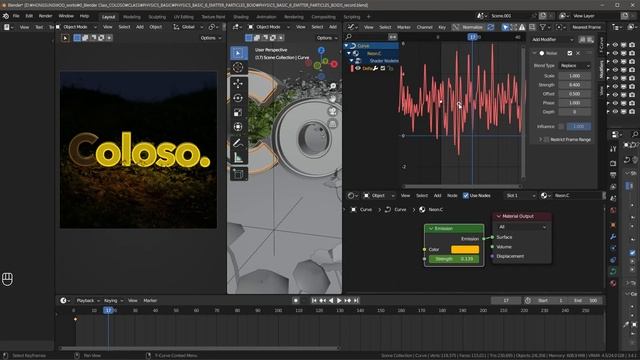Toggle the Default channel modifier checkbox
This screenshot has width=640, height=360.
point(382,68)
